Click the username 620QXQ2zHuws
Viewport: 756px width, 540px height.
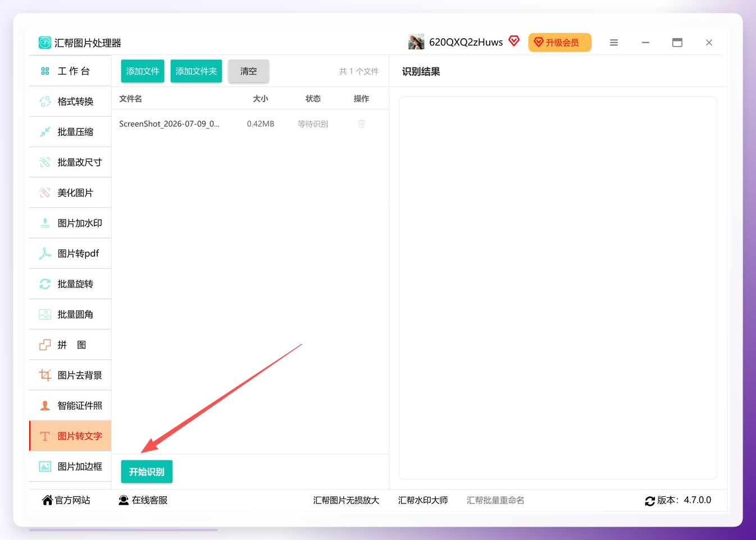[x=466, y=42]
